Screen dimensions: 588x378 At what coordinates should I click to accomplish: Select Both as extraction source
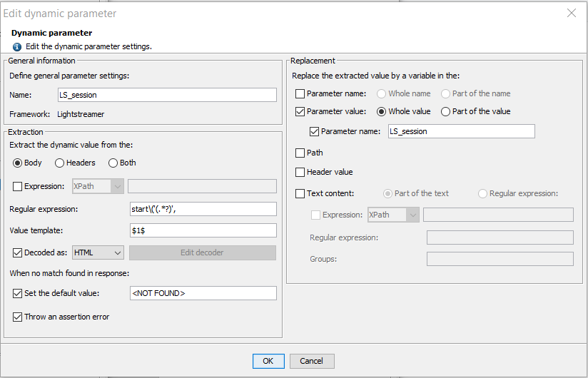click(113, 163)
